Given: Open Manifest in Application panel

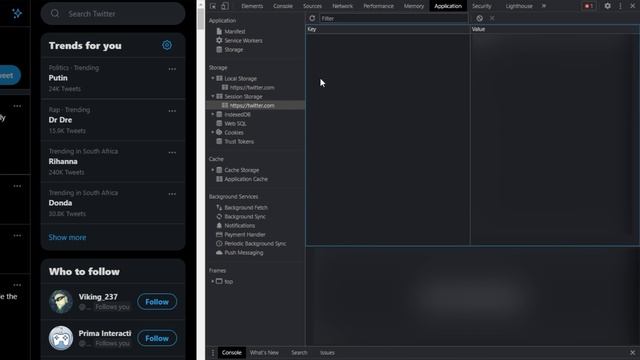Looking at the screenshot, I should point(235,31).
